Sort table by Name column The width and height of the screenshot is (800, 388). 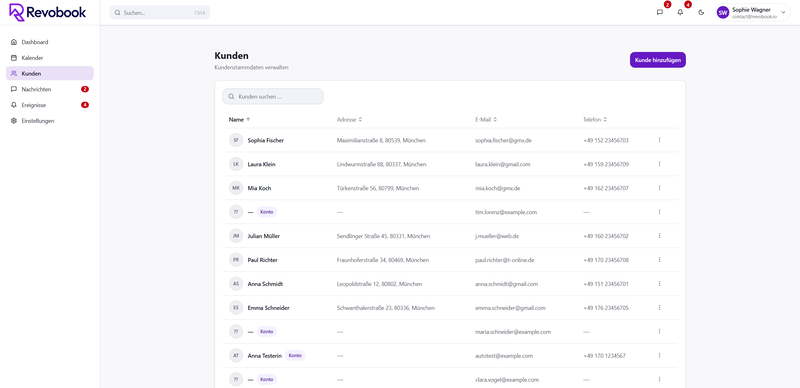coord(239,119)
